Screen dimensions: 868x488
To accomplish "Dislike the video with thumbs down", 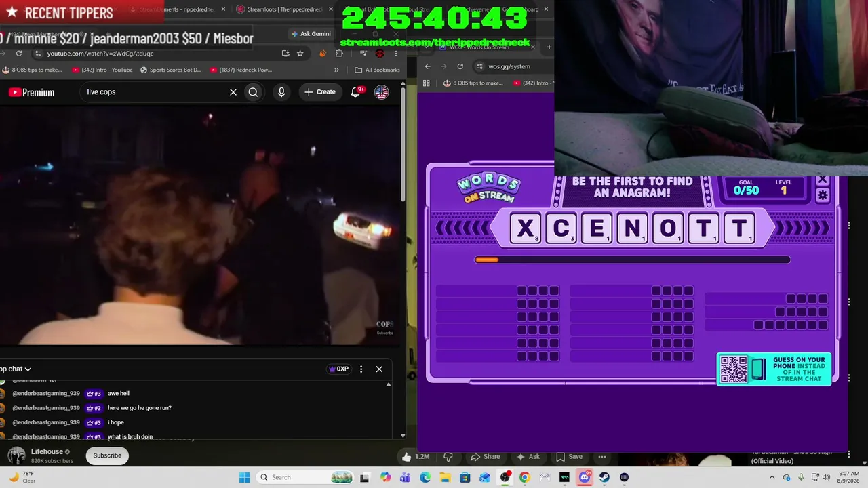I will click(448, 457).
